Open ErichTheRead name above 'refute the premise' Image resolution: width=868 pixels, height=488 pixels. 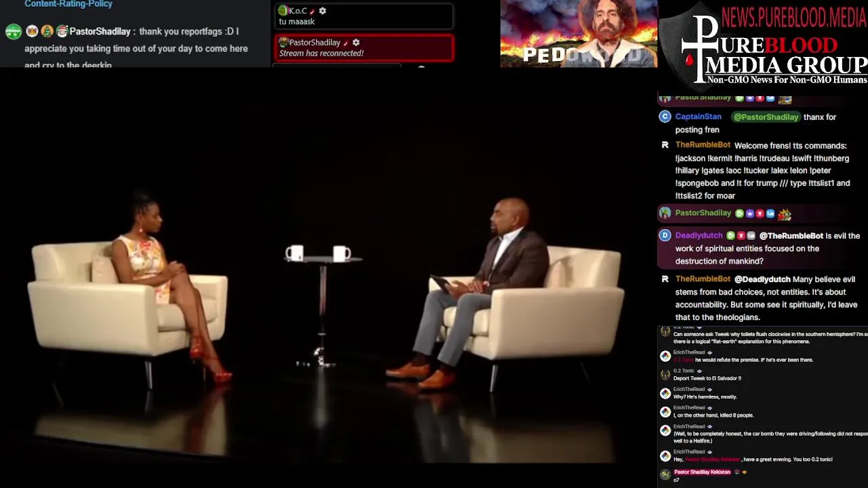pos(689,352)
